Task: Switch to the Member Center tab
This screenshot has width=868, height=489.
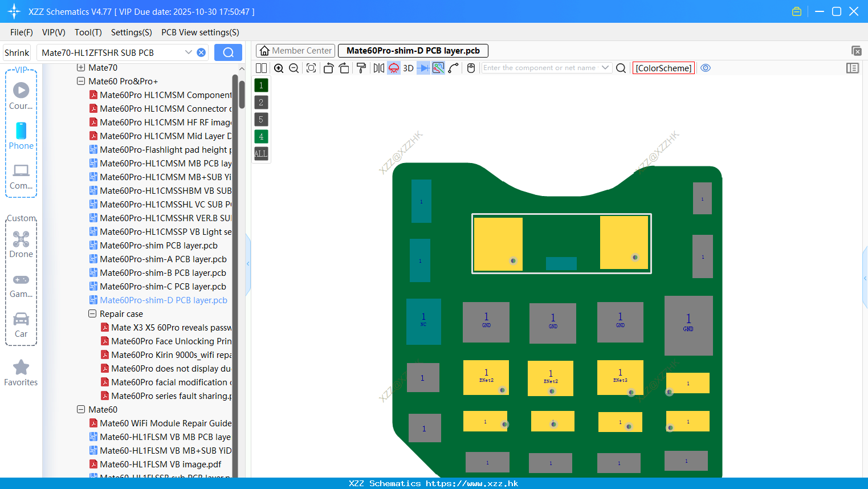Action: point(295,51)
